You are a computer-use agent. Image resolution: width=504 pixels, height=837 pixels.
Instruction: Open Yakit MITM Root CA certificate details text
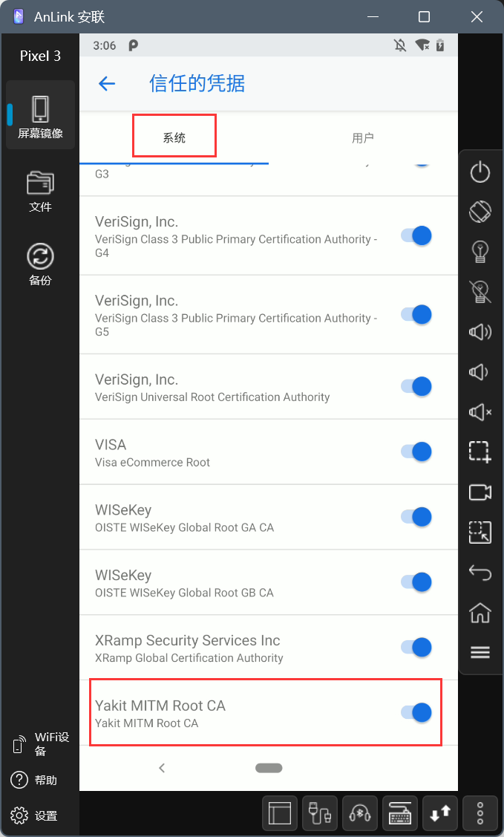160,713
